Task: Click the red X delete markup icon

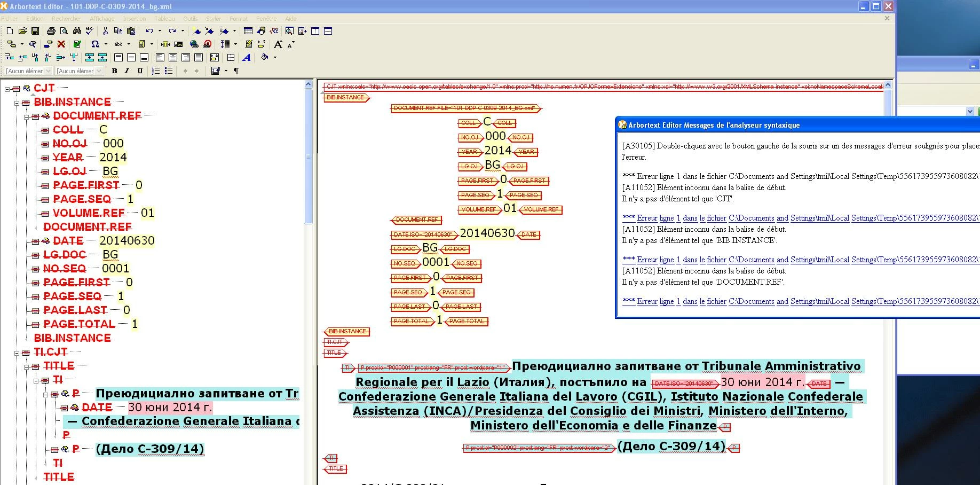Action: (x=61, y=44)
